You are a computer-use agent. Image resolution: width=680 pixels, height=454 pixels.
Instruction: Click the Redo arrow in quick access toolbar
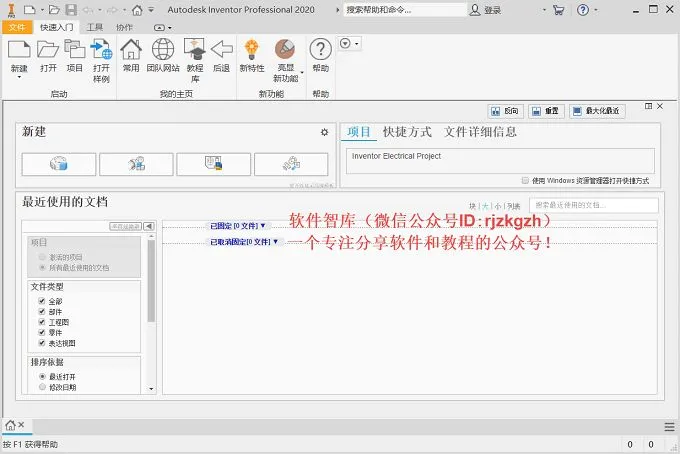pyautogui.click(x=112, y=10)
